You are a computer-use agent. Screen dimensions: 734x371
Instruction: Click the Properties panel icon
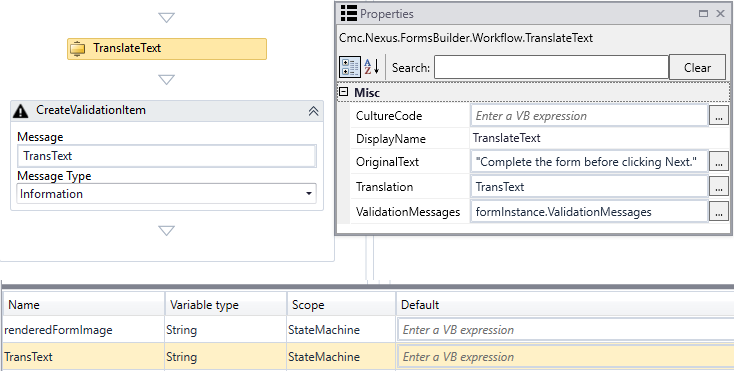point(349,14)
